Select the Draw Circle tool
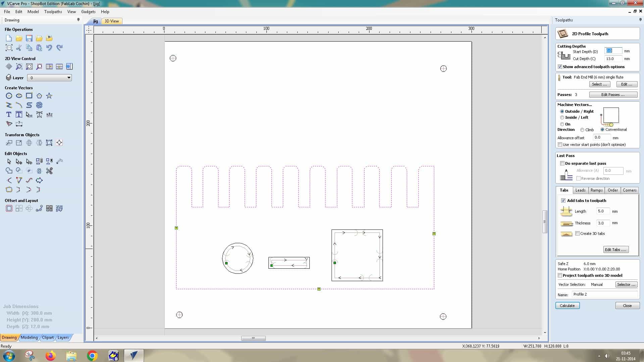644x362 pixels. click(x=9, y=96)
